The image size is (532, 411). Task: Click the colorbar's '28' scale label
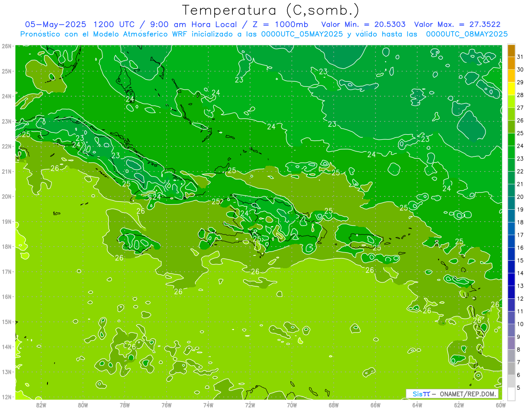tap(520, 95)
